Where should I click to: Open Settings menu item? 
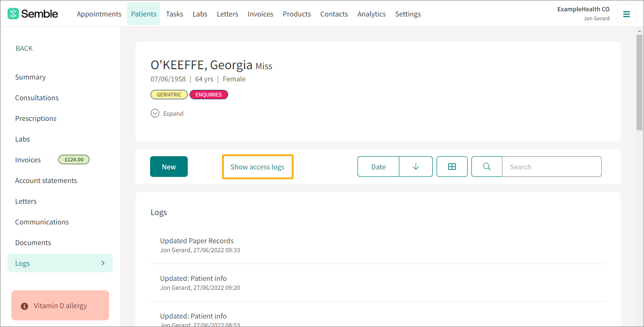tap(408, 14)
